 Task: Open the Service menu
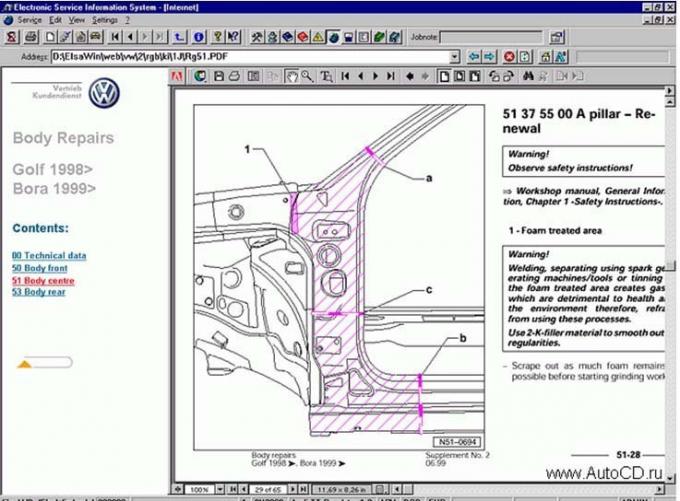(30, 19)
